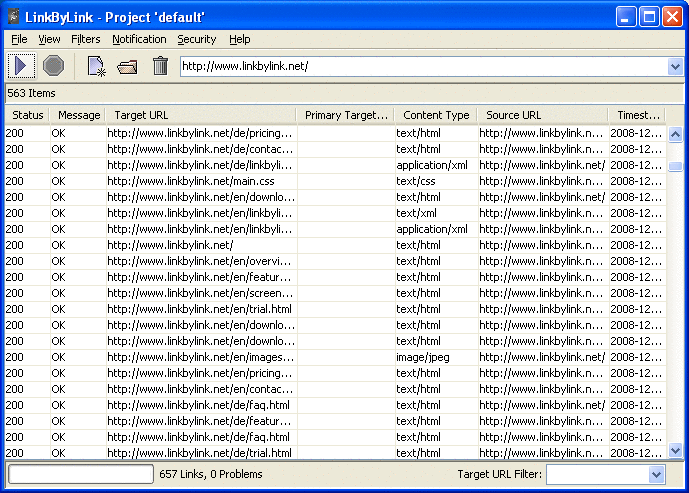Viewport: 689px width, 493px height.
Task: Sort by the Content Type column header
Action: coord(436,115)
